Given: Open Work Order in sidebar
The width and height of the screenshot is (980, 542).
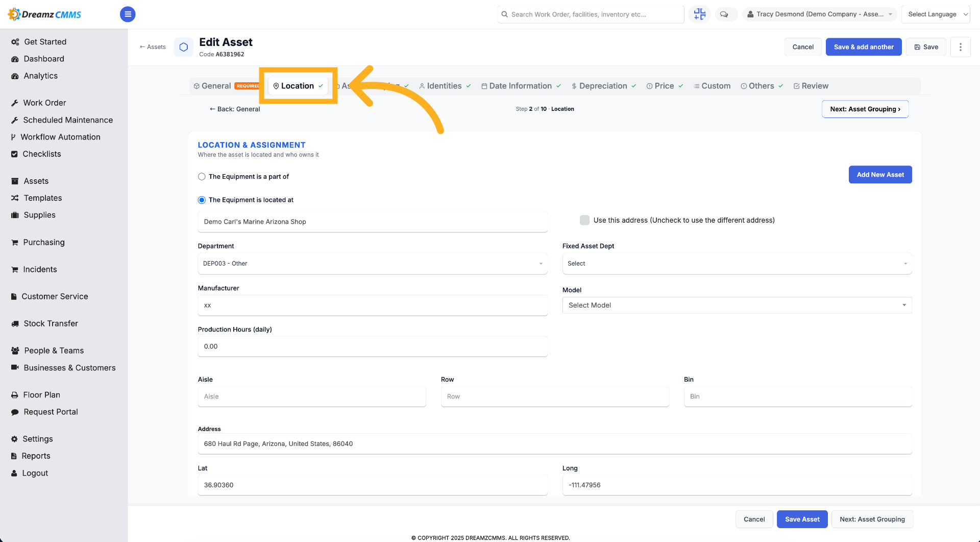Looking at the screenshot, I should (x=39, y=103).
